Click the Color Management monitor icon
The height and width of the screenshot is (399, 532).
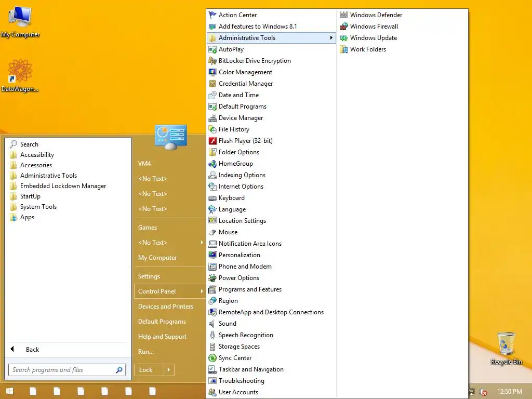pos(212,72)
